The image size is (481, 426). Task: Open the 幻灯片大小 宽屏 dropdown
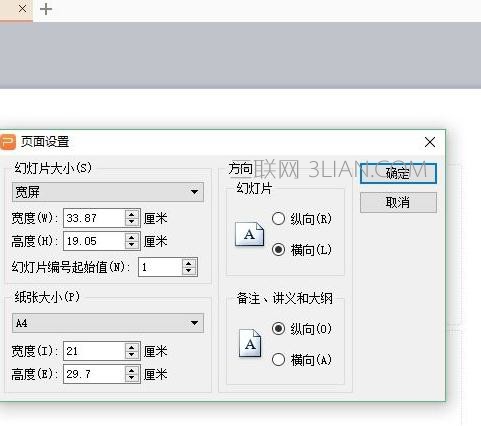pyautogui.click(x=108, y=192)
